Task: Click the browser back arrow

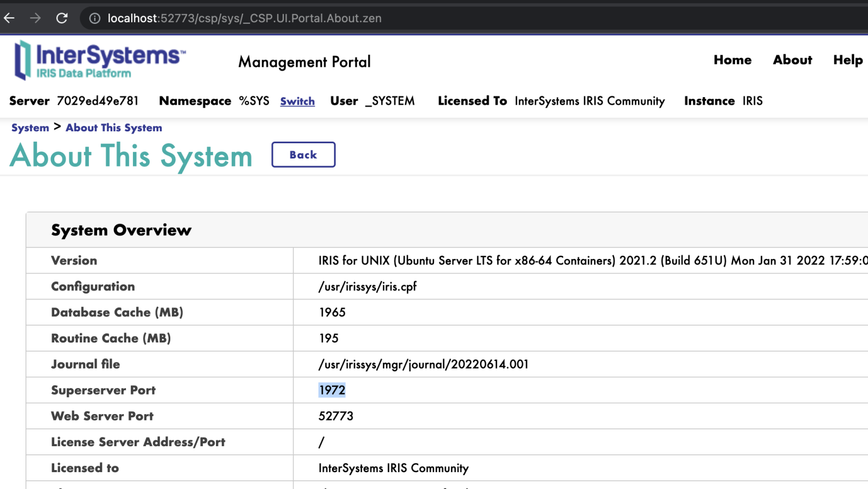Action: pyautogui.click(x=9, y=18)
